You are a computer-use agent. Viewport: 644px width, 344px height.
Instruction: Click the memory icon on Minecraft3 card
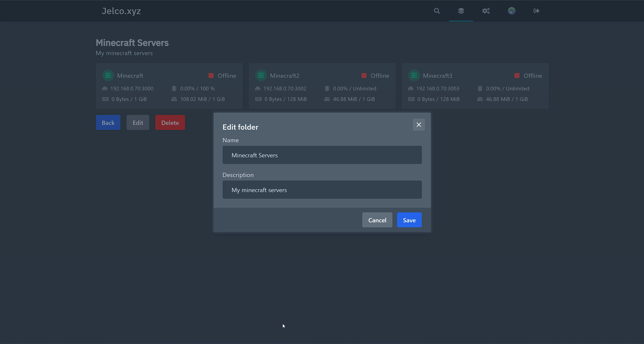coord(411,99)
